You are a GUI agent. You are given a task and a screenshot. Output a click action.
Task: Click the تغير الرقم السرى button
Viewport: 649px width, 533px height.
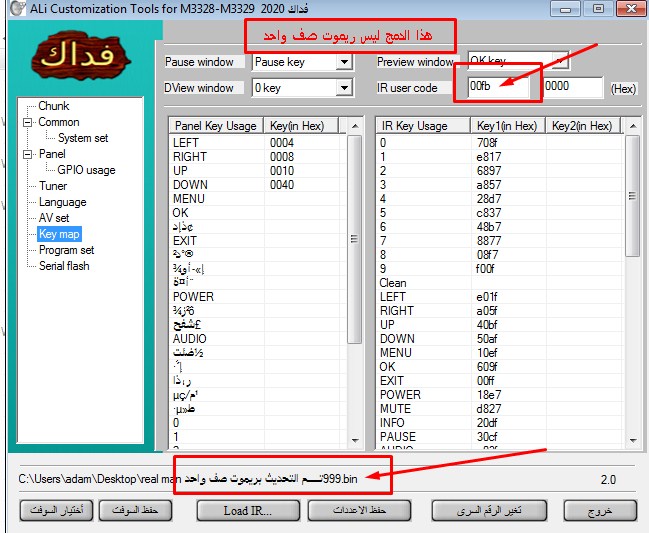pyautogui.click(x=489, y=511)
